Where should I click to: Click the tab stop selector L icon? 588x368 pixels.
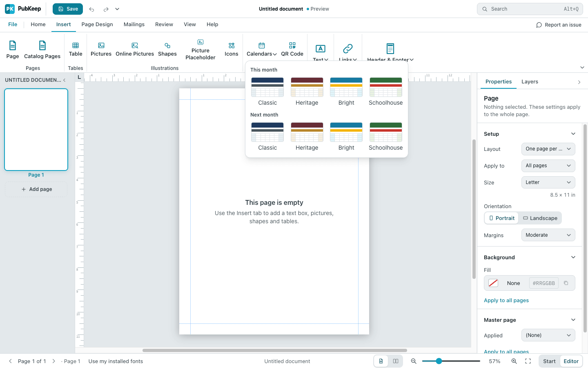click(79, 77)
